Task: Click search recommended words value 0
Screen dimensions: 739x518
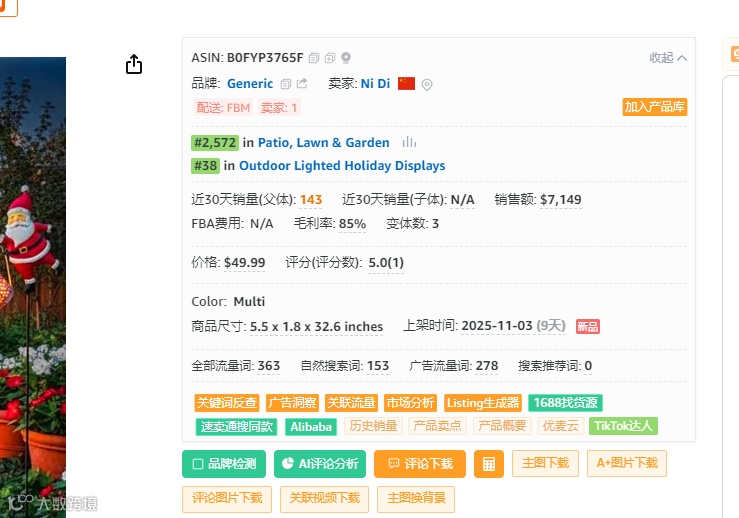Action: coord(588,366)
